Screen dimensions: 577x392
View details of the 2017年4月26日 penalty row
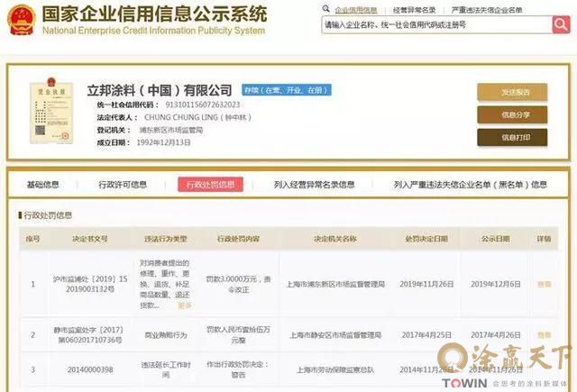click(x=544, y=335)
